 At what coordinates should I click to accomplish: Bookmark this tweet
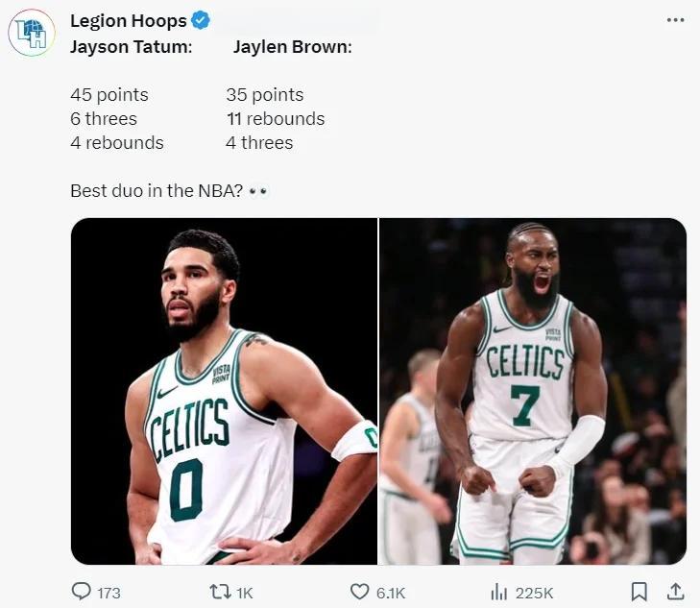[639, 592]
